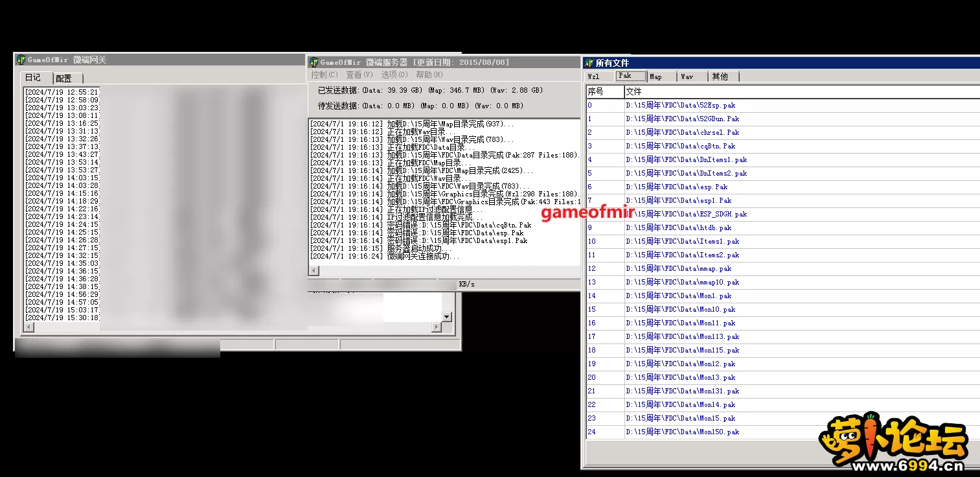Select file row Mon1.pak

click(783, 296)
